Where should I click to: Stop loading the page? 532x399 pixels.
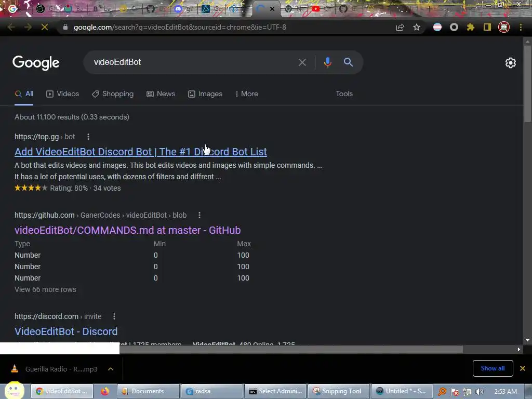tap(45, 27)
